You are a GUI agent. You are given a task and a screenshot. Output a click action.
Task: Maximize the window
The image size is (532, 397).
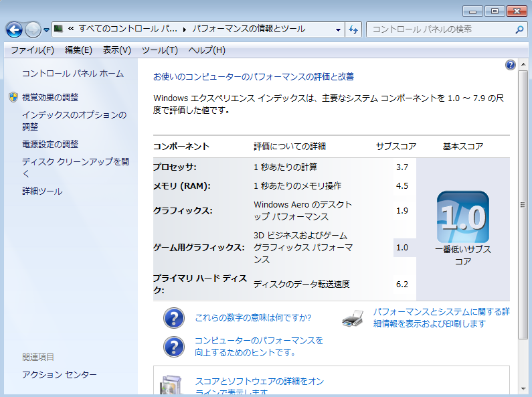(495, 11)
